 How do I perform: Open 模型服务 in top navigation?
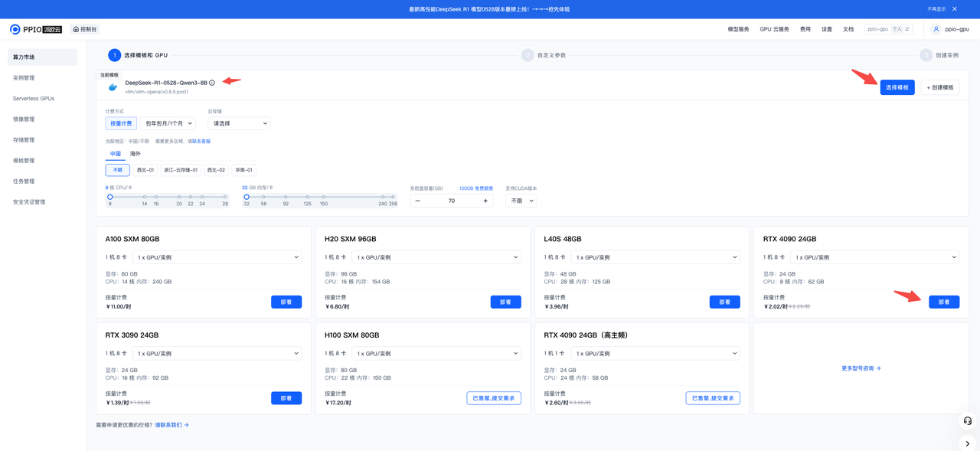(x=738, y=29)
